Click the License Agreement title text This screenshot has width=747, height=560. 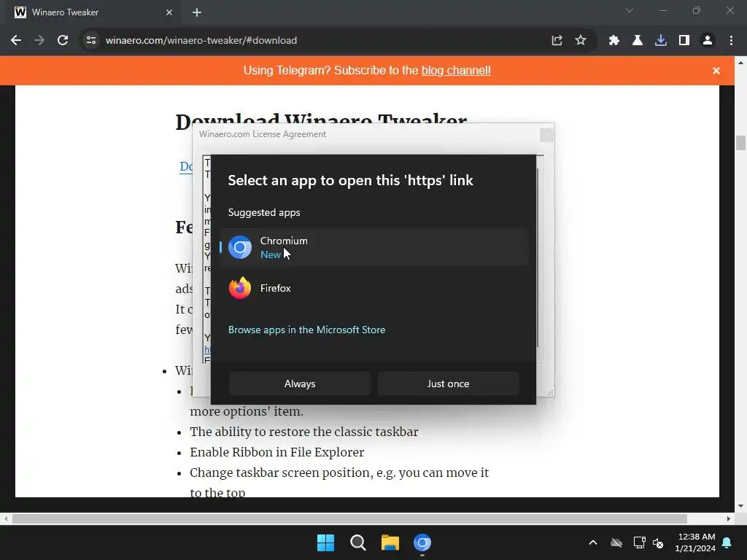[263, 134]
